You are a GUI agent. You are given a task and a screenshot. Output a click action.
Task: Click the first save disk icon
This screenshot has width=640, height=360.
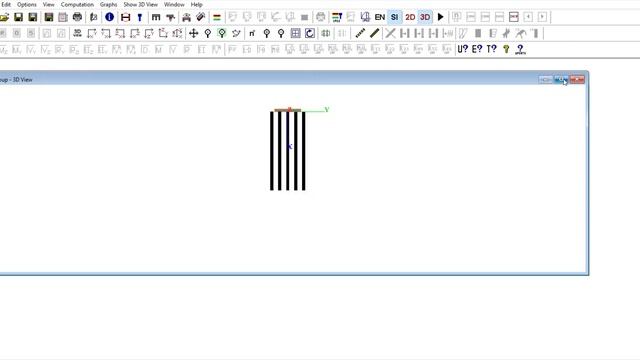coord(18,17)
